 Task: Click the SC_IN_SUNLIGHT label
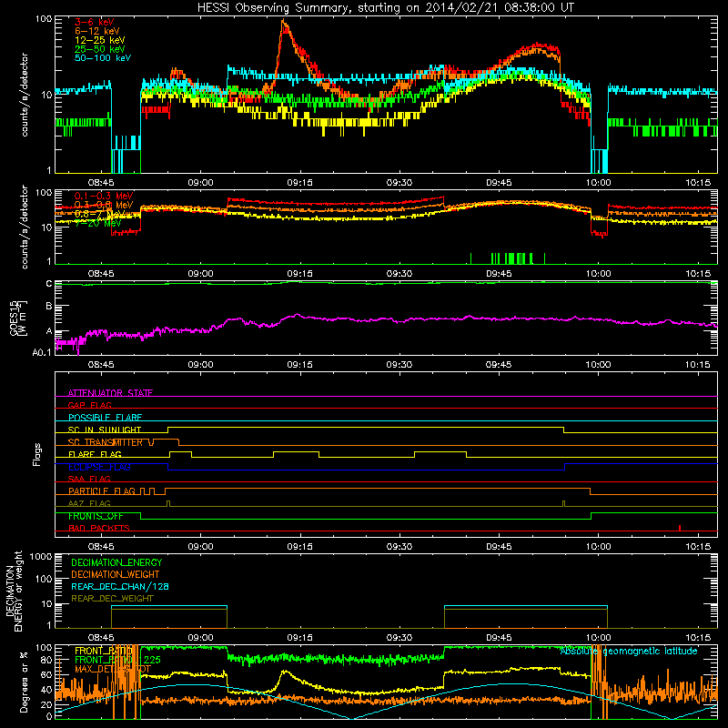tap(105, 430)
